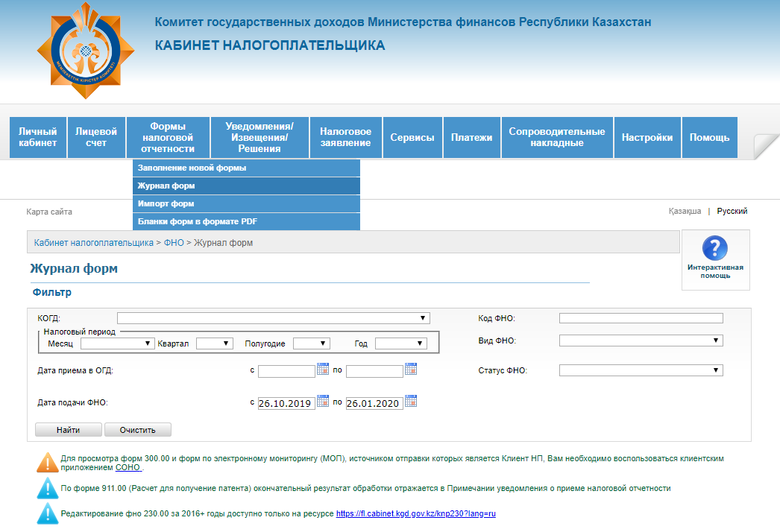This screenshot has width=780, height=532.
Task: Open Уведомления/Извещения/Решения menu
Action: (x=260, y=138)
